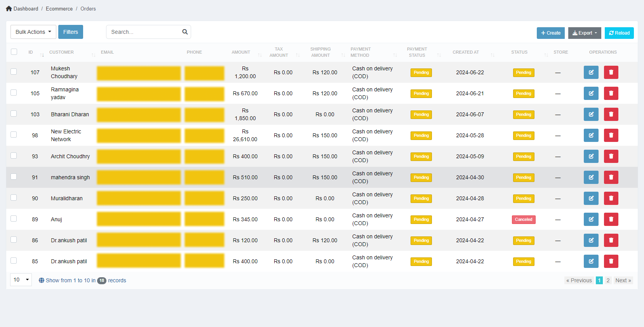Edit order 91 with the pencil icon
Screen dimensions: 644x327
591,177
